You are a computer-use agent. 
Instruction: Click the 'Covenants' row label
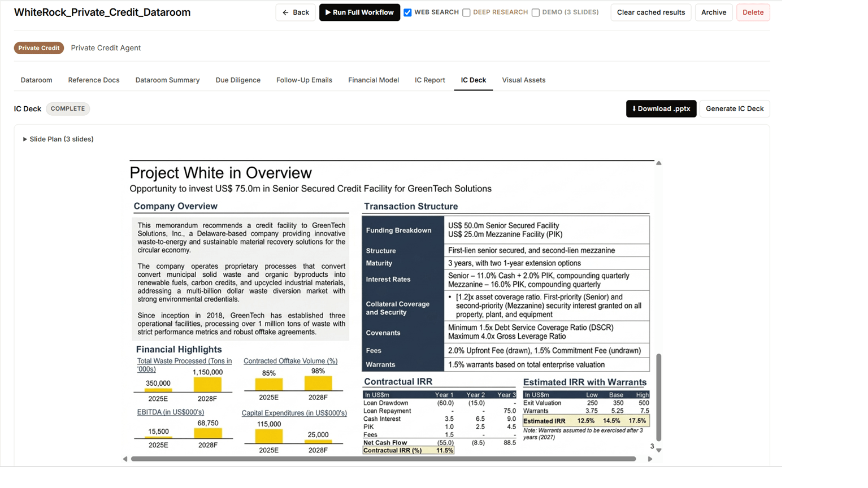383,333
